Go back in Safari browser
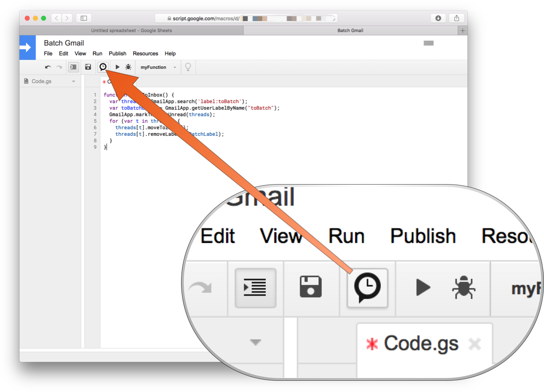This screenshot has height=392, width=544. click(57, 18)
